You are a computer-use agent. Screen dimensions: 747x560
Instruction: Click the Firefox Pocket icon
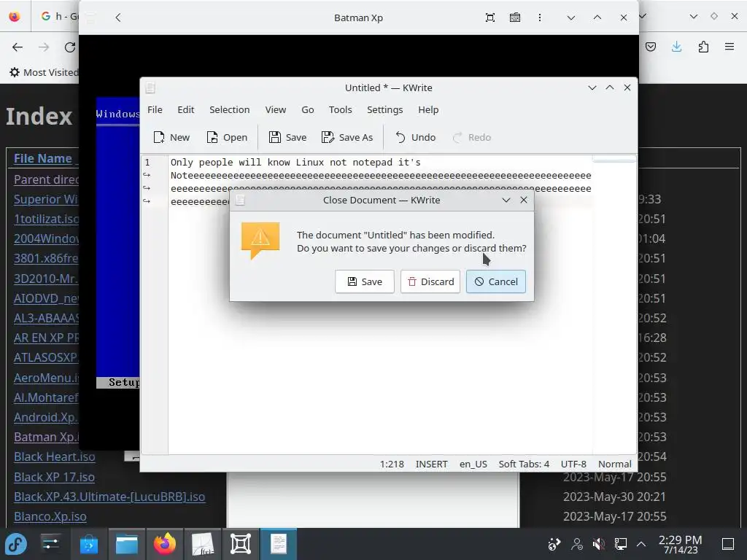[651, 47]
